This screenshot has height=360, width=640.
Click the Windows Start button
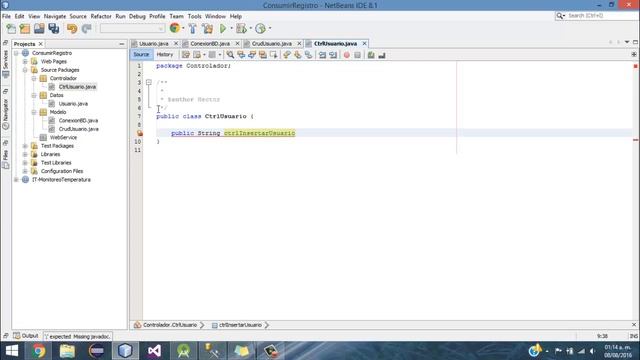(x=12, y=351)
